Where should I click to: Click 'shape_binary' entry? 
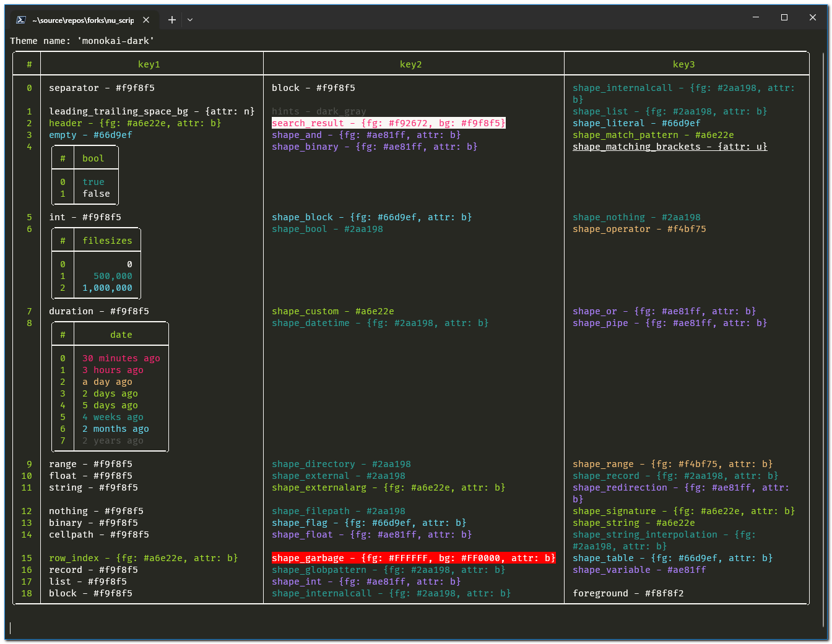(x=375, y=147)
